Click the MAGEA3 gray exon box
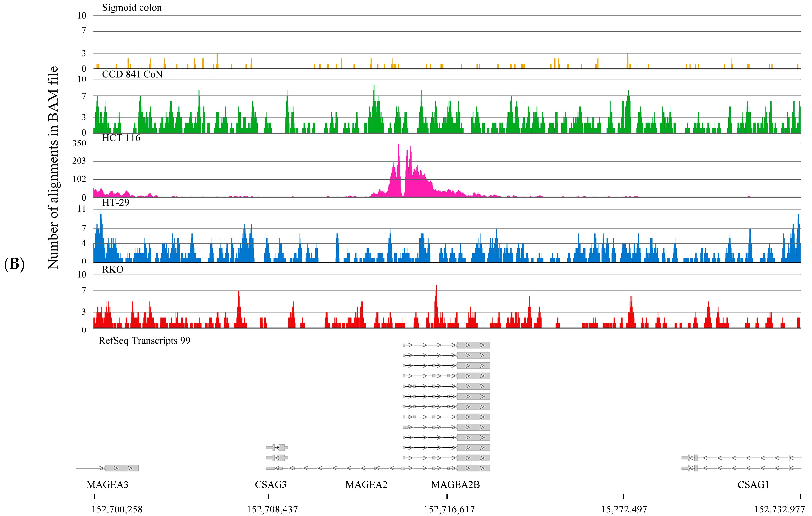The width and height of the screenshot is (812, 516). [122, 468]
